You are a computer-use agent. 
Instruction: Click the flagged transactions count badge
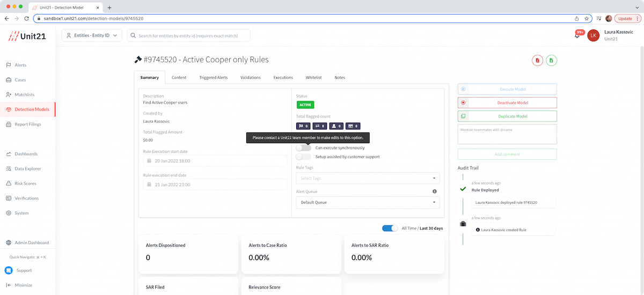point(320,126)
